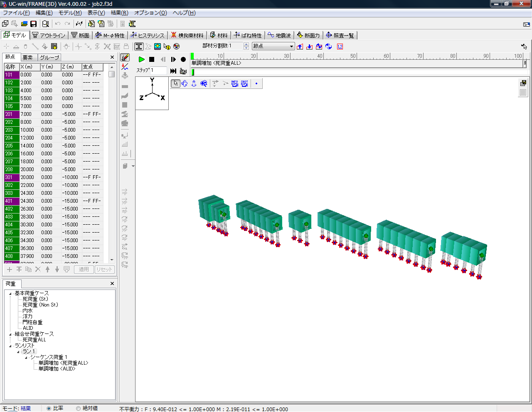Select the 比率 radio button

(x=49, y=408)
